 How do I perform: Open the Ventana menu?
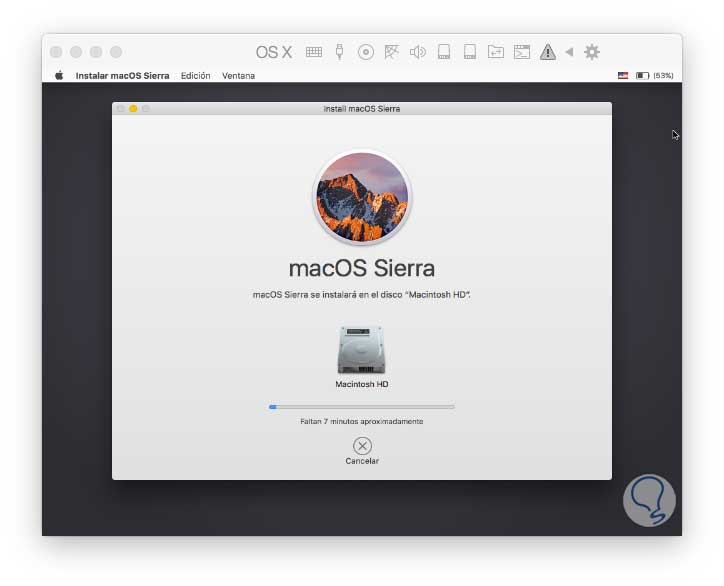click(238, 76)
